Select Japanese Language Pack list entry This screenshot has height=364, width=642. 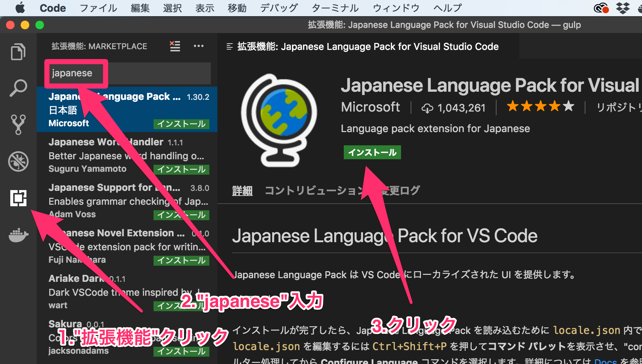(127, 109)
